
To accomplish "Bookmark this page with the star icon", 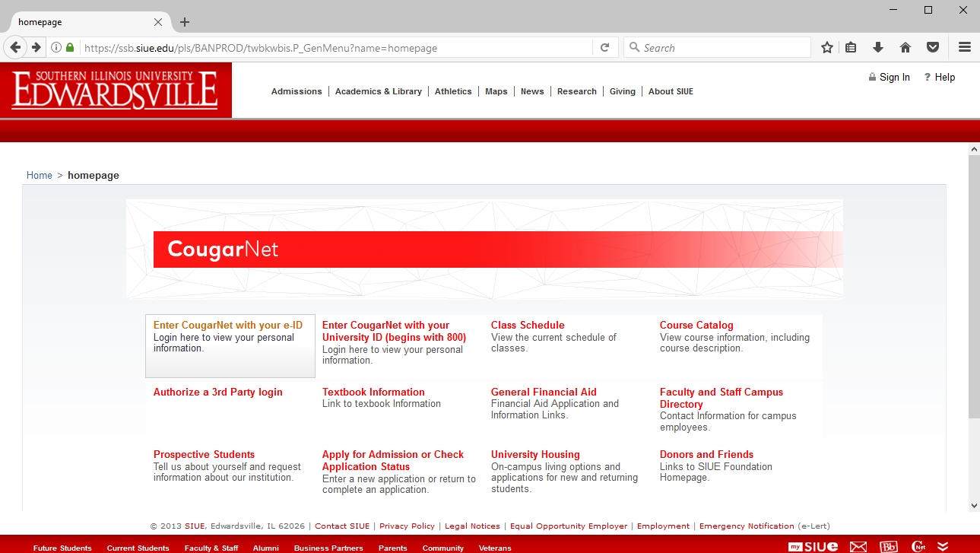I will pos(827,47).
